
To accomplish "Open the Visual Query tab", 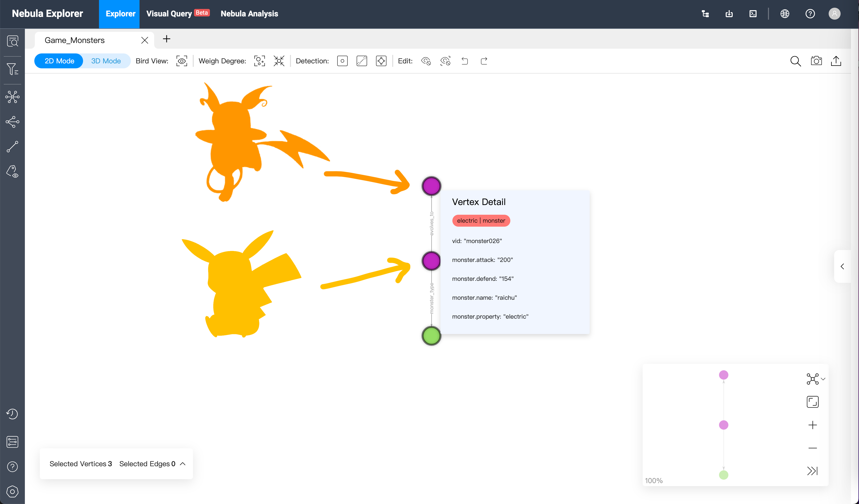I will click(178, 14).
